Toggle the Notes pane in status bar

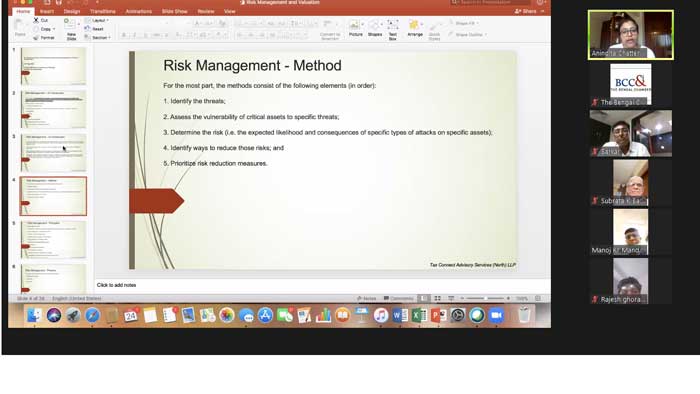point(367,298)
